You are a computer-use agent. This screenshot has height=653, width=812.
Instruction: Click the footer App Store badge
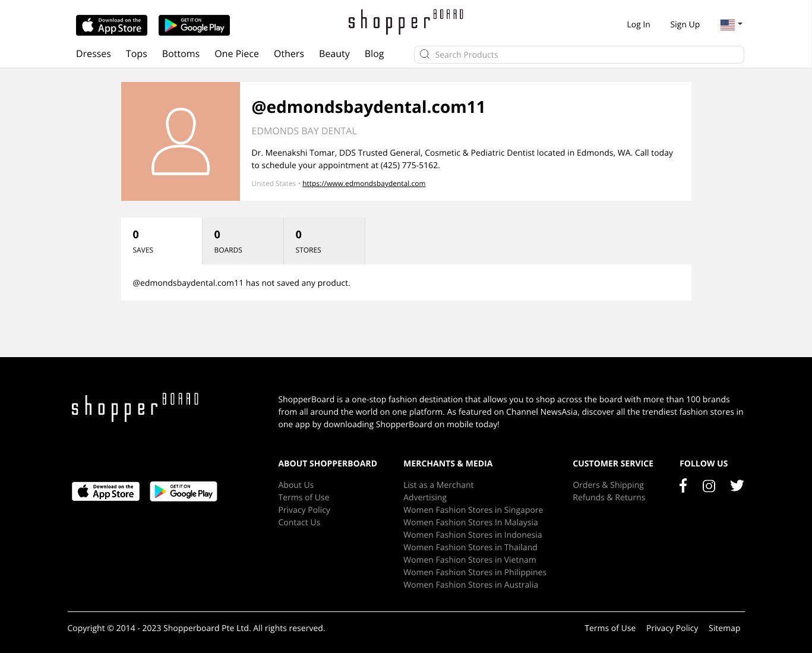pos(106,491)
